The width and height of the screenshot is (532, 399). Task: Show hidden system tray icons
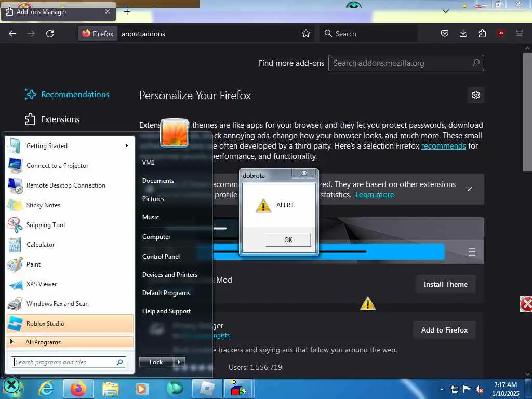[x=442, y=389]
